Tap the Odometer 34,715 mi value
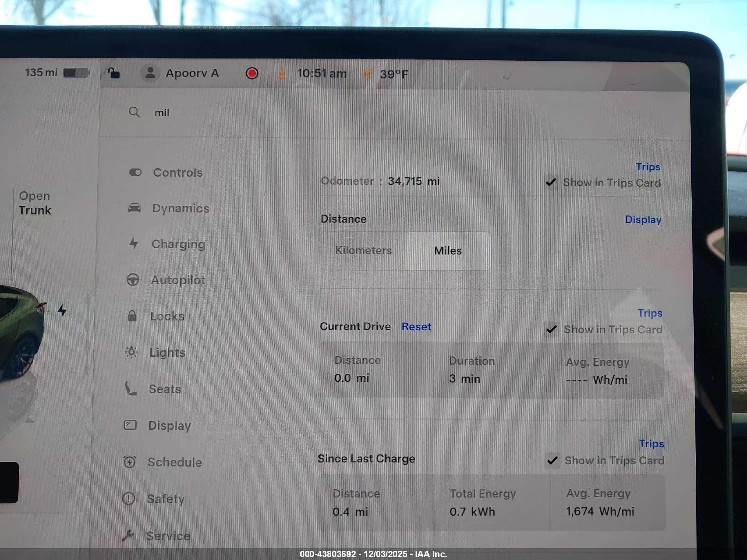Screen dimensions: 747x560 pos(414,181)
